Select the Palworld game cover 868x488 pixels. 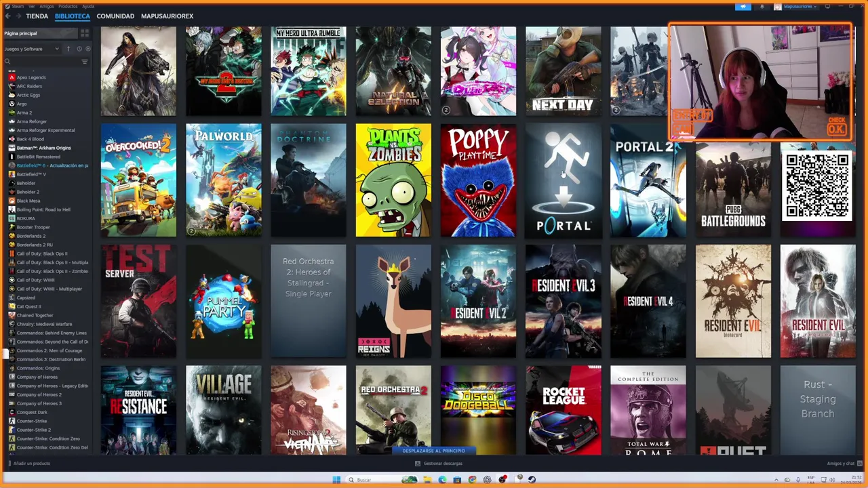[223, 180]
